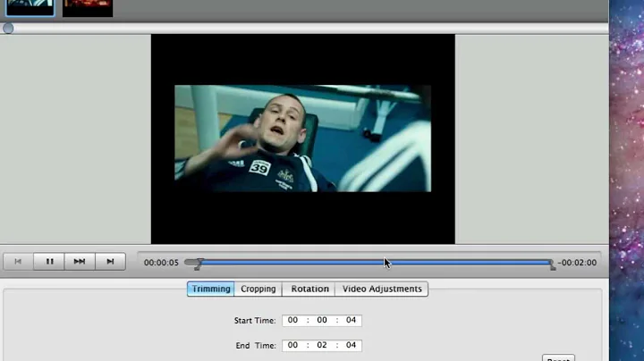Select the first video clip thumbnail

30,8
